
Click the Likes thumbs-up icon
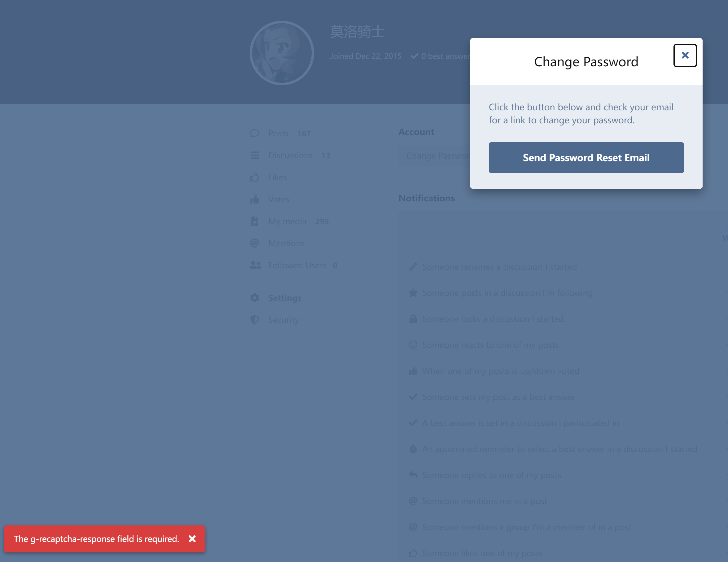tap(255, 177)
